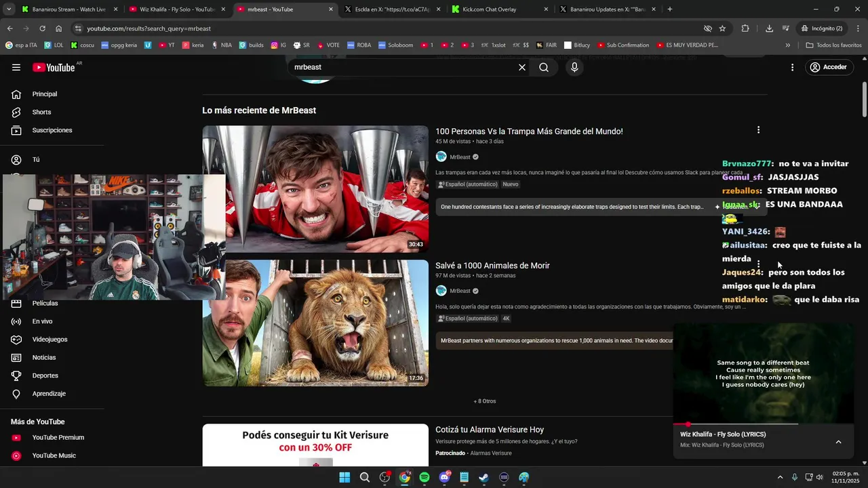868x488 pixels.
Task: Open Shorts in the sidebar
Action: click(41, 112)
